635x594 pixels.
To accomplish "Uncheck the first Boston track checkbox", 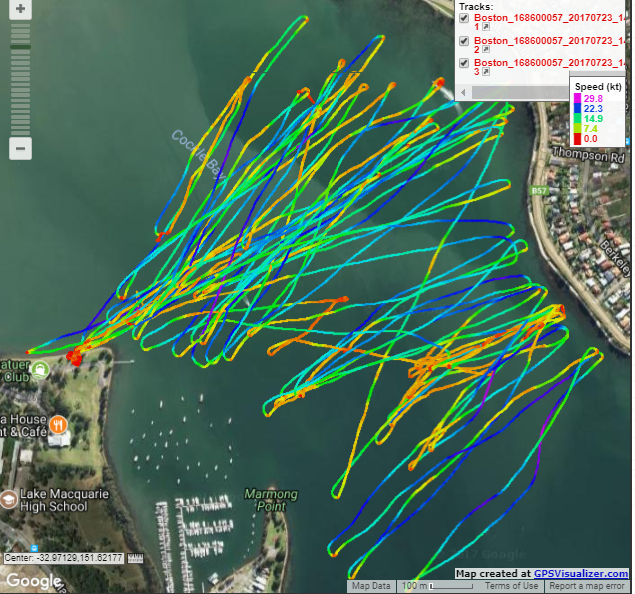I will 464,18.
